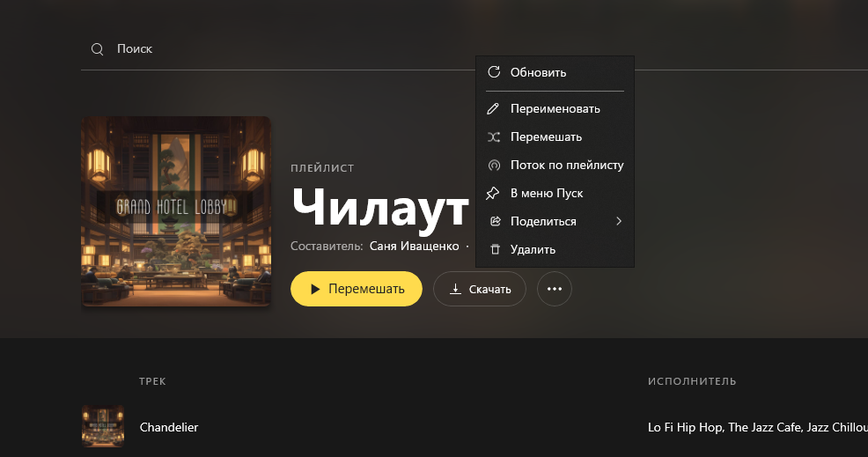
Task: Click the trash icon for Удалить
Action: pos(496,249)
